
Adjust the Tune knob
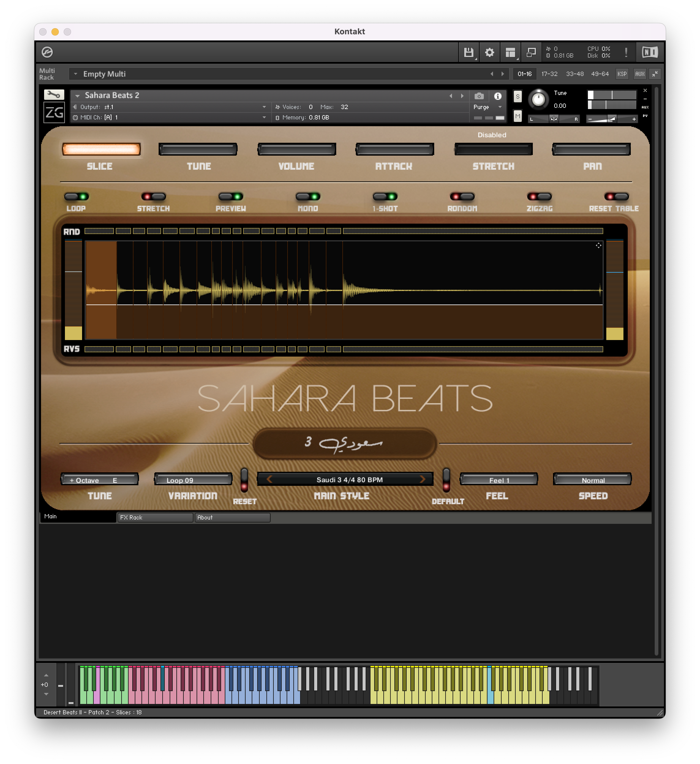click(538, 99)
